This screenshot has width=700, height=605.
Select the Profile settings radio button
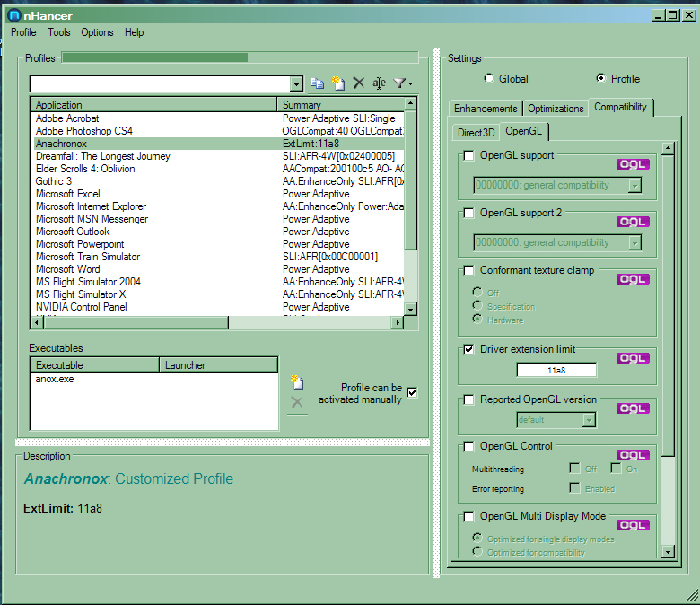601,79
